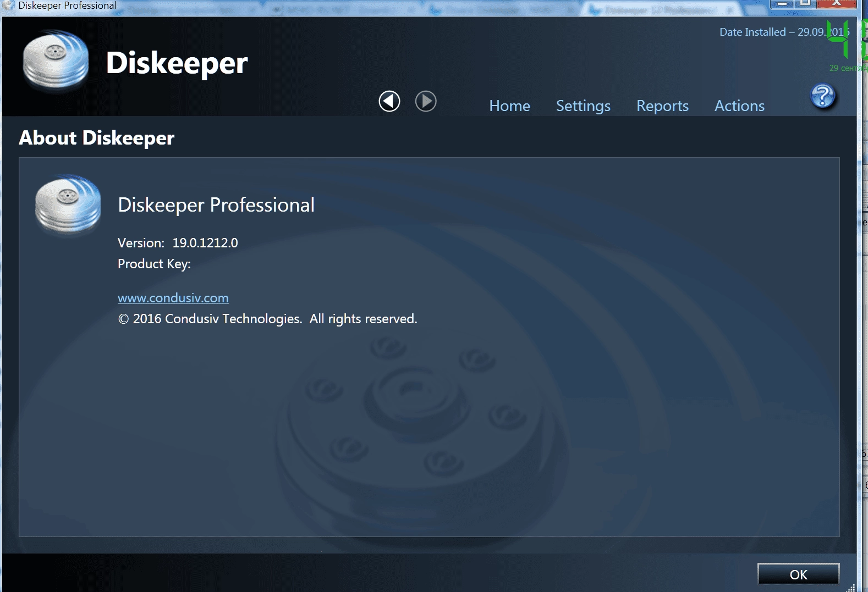This screenshot has height=592, width=868.
Task: Click the Diskeeper disk logo in the header
Action: click(56, 60)
